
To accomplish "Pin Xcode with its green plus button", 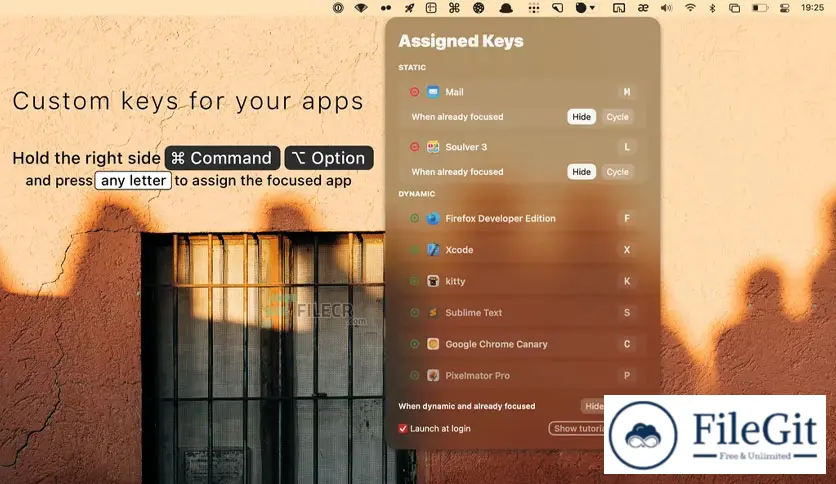I will click(414, 249).
